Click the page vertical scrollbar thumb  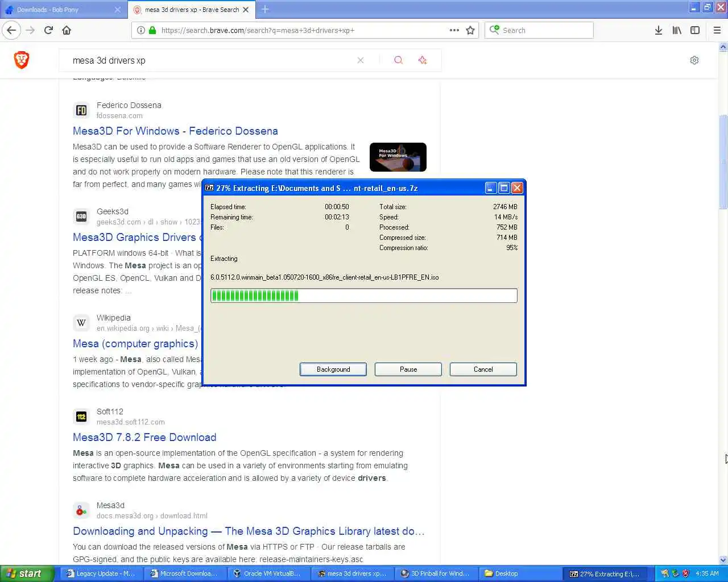coord(723,162)
